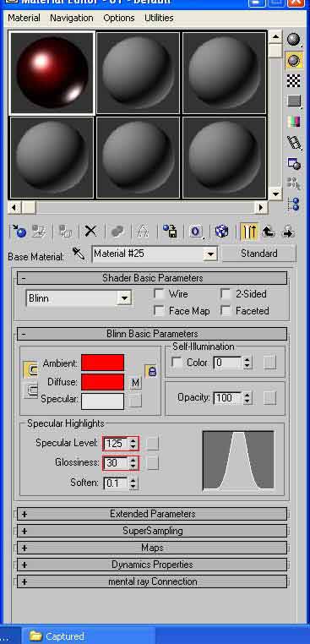
Task: Click the Specular Level value field
Action: [x=117, y=444]
